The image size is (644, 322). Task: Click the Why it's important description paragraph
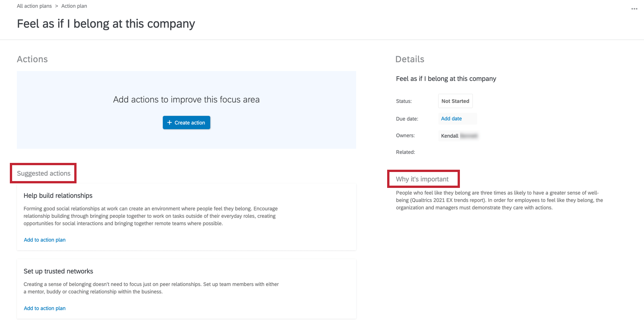[499, 200]
